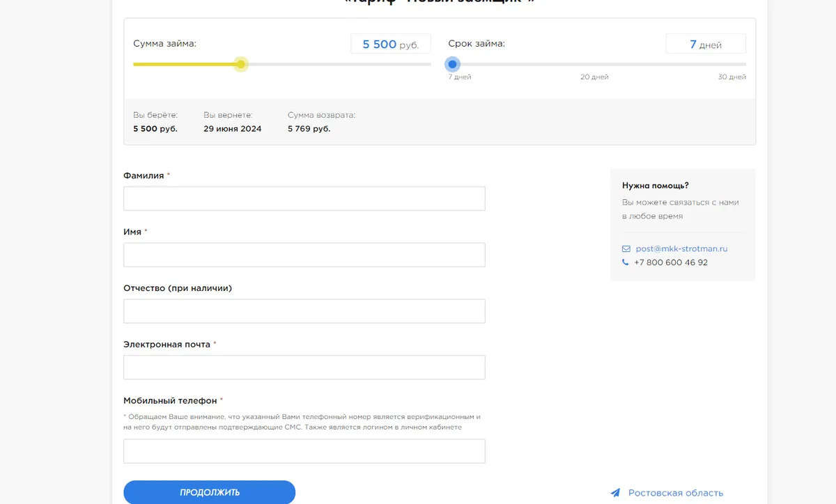This screenshot has height=504, width=836.
Task: Click the yellow loan amount slider handle
Action: click(x=241, y=65)
